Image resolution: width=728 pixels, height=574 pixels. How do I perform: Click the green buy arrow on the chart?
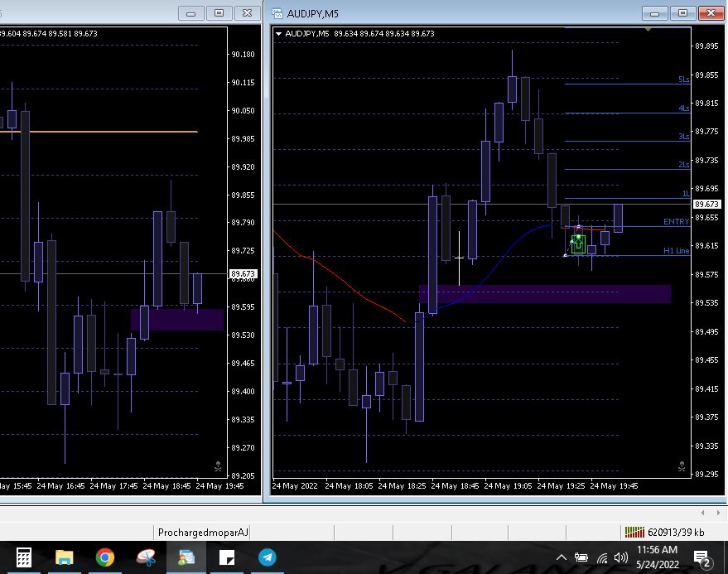[578, 244]
